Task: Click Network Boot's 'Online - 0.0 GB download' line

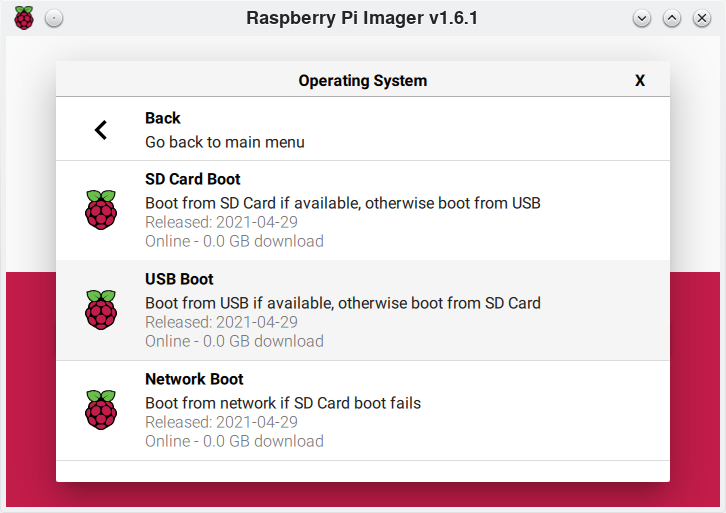Action: 234,441
